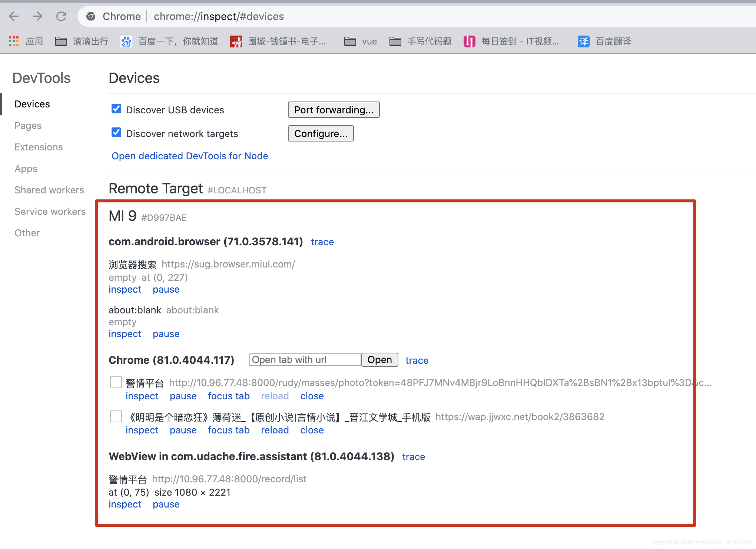The image size is (756, 549).
Task: Click the size 1080 × 2221 text
Action: click(192, 492)
